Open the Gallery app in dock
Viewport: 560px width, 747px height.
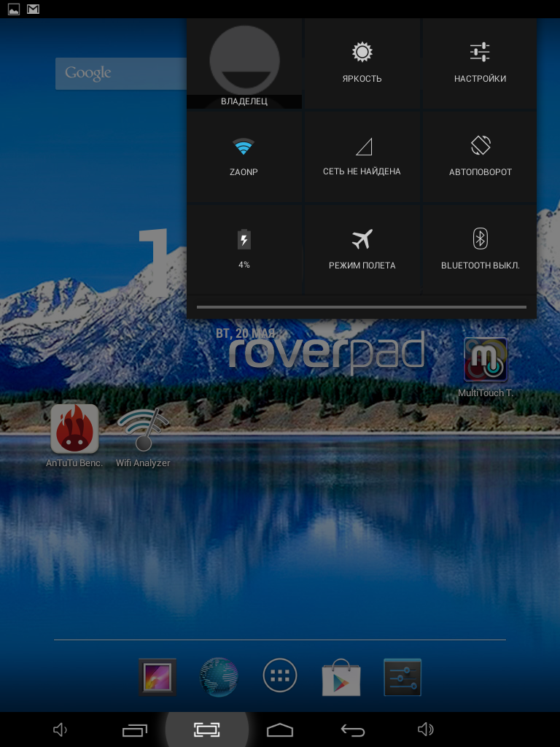(157, 677)
